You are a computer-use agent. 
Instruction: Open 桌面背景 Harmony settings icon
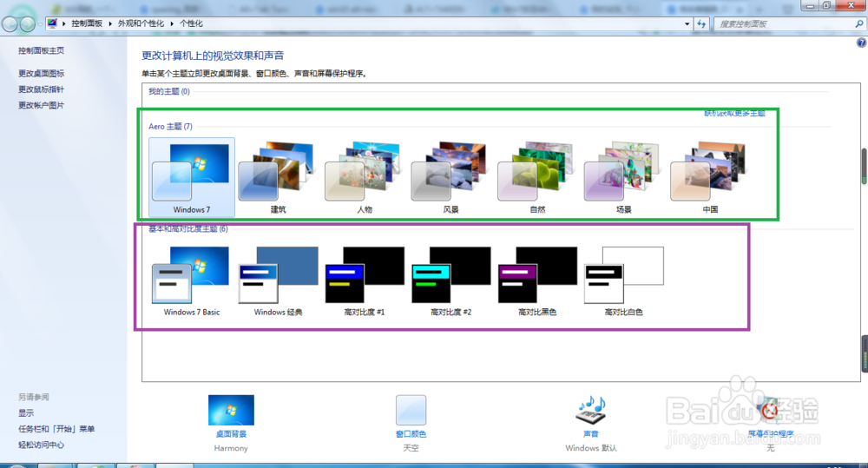pos(231,411)
